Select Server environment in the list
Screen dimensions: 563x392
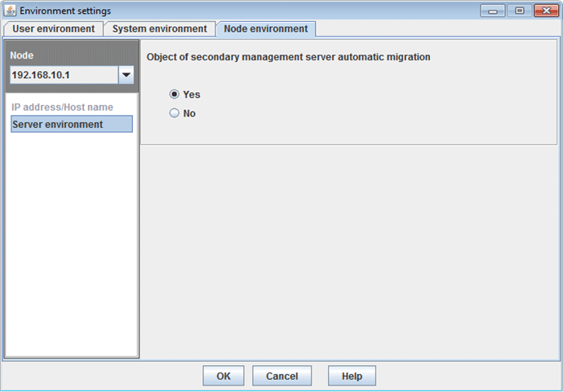72,124
